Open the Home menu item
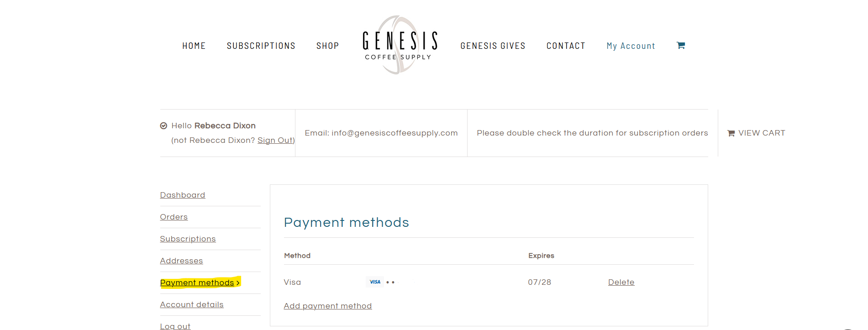The height and width of the screenshot is (330, 868). 194,46
